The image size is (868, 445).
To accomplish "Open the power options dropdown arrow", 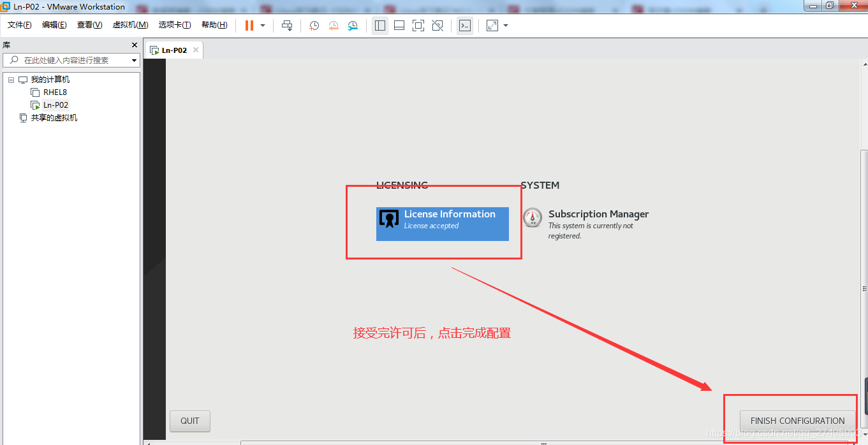I will 263,26.
